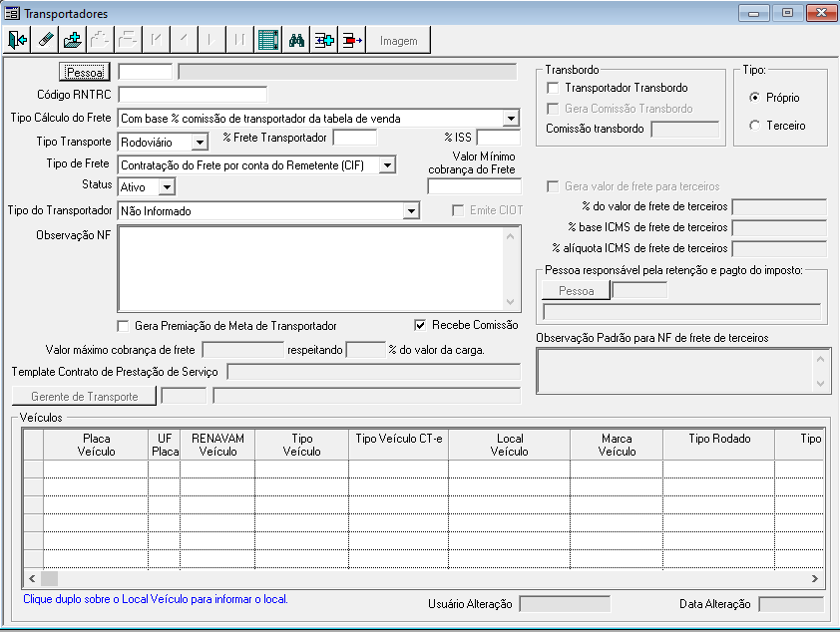This screenshot has width=840, height=632.
Task: Click inside the Observação NF text area
Action: click(x=311, y=268)
